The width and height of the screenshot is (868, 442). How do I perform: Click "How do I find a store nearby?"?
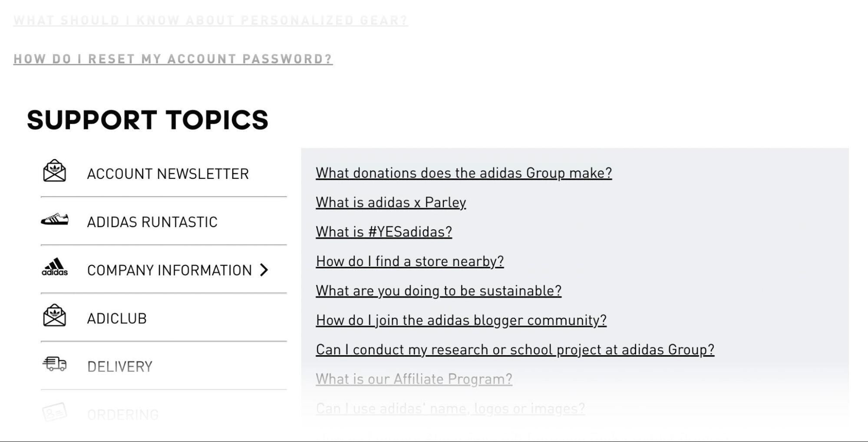410,261
